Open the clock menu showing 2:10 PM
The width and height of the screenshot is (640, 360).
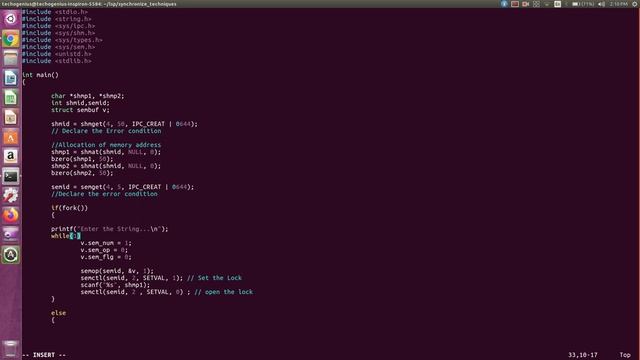[x=618, y=4]
